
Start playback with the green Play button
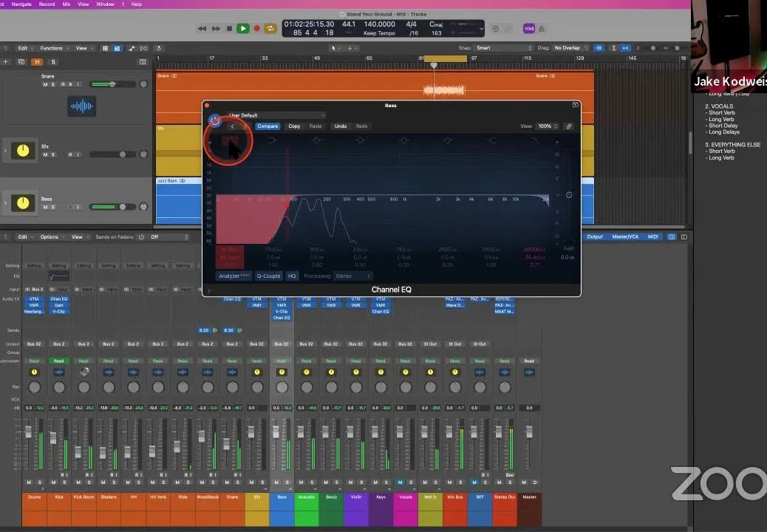(x=242, y=29)
